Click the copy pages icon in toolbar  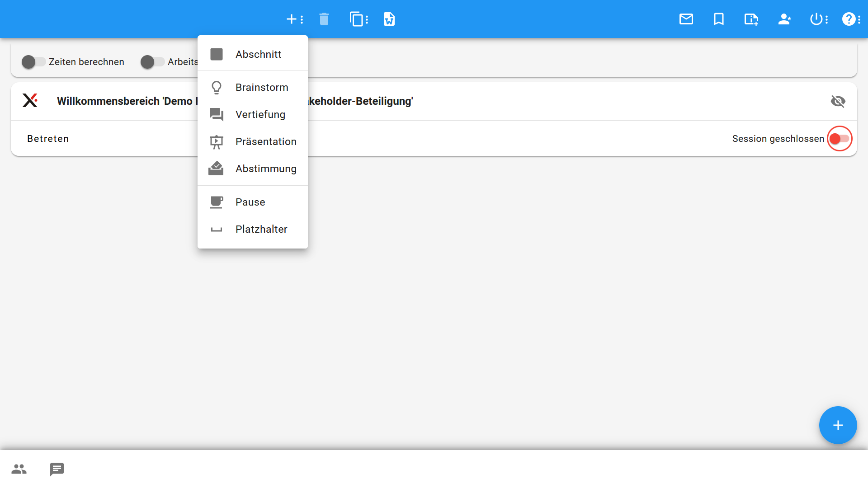tap(356, 19)
